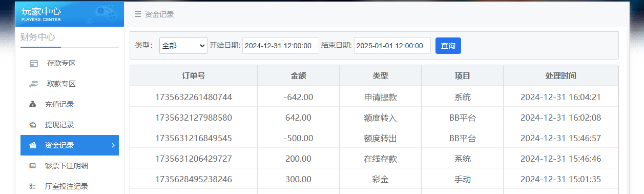Image resolution: width=644 pixels, height=194 pixels.
Task: Click the 资金记录 sidebar icon
Action: [33, 145]
